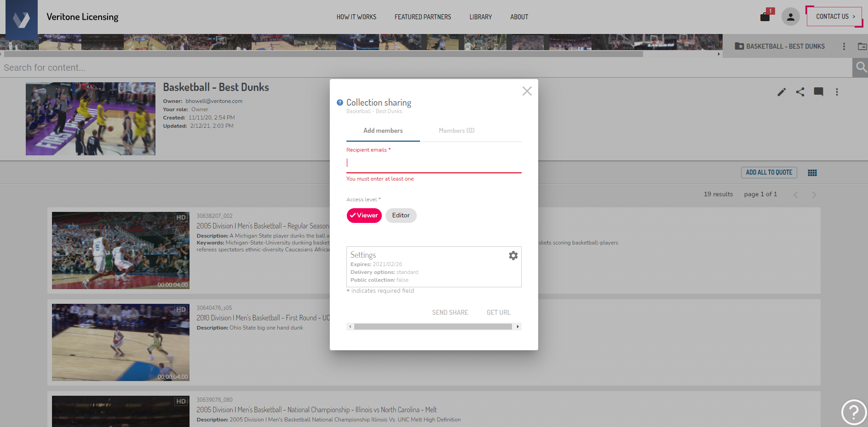This screenshot has width=868, height=427.
Task: Open ABOUT menu
Action: [519, 17]
